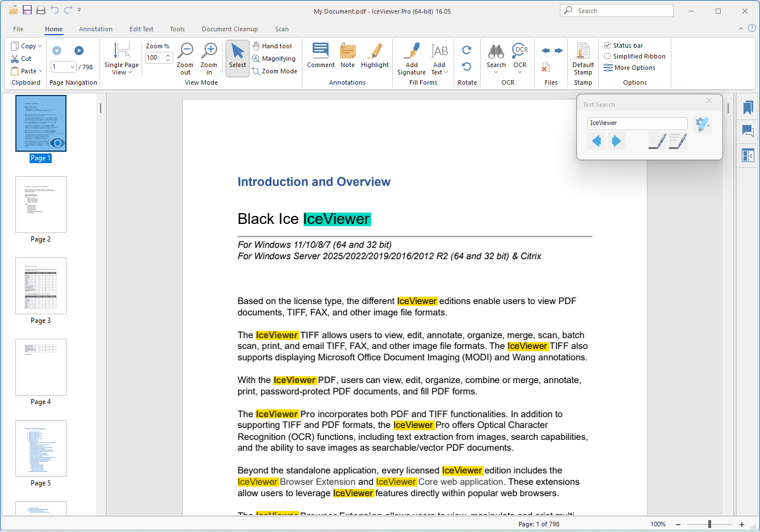This screenshot has height=532, width=760.
Task: Focus the Text Search input containing IceViewer
Action: pos(637,123)
